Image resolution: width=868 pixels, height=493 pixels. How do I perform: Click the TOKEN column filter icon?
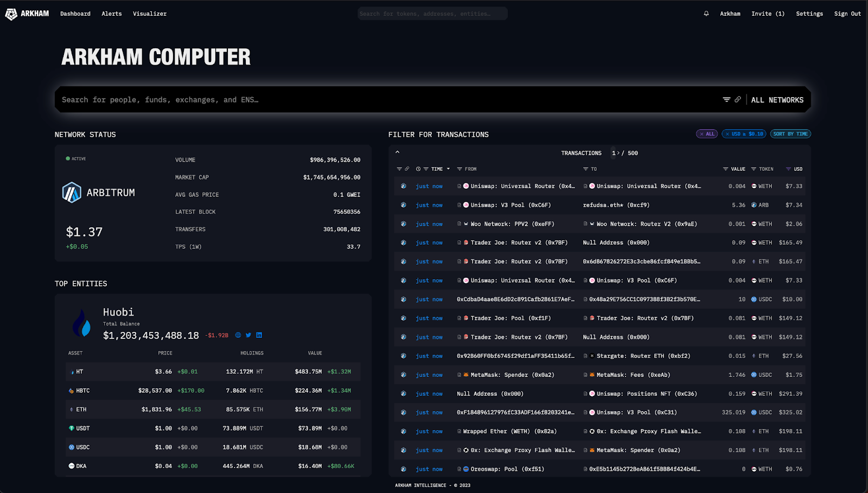[x=754, y=169]
